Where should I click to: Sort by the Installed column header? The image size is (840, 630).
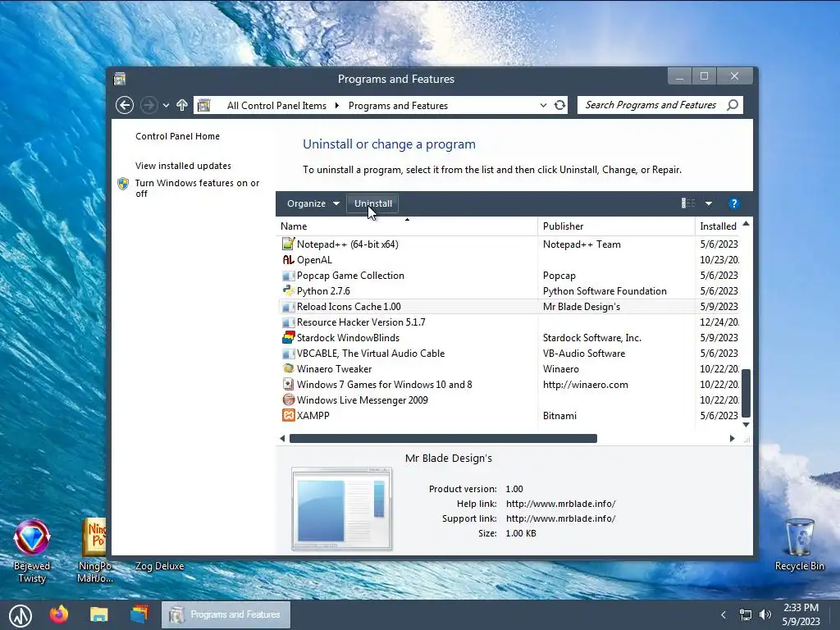pyautogui.click(x=718, y=226)
